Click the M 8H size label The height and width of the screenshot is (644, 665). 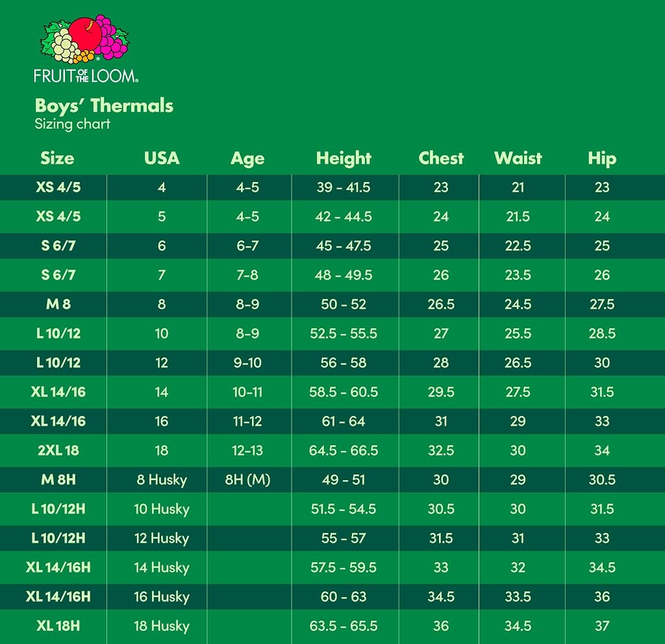tap(58, 480)
